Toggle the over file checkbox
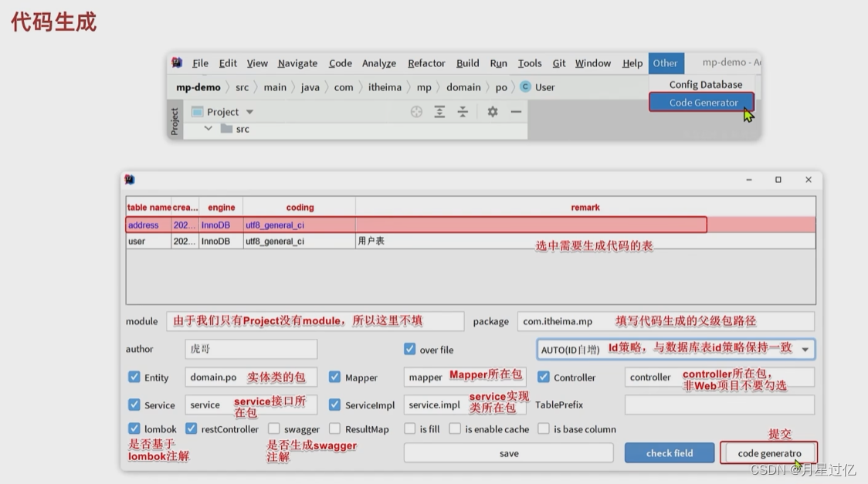Image resolution: width=868 pixels, height=484 pixels. click(x=409, y=348)
